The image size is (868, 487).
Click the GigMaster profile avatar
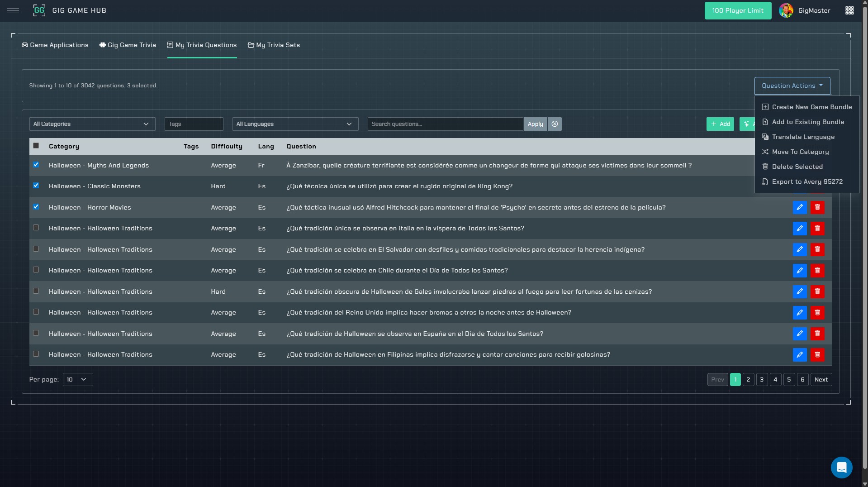point(786,10)
